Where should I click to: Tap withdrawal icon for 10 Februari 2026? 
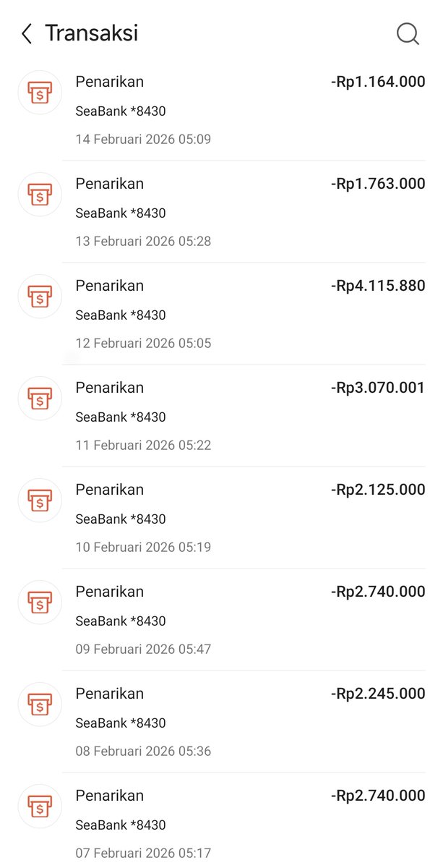tap(40, 501)
